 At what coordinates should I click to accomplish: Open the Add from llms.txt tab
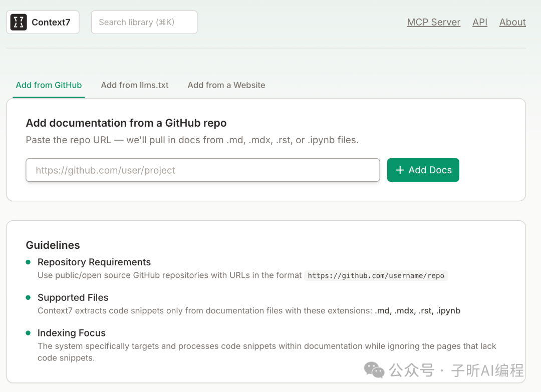135,85
